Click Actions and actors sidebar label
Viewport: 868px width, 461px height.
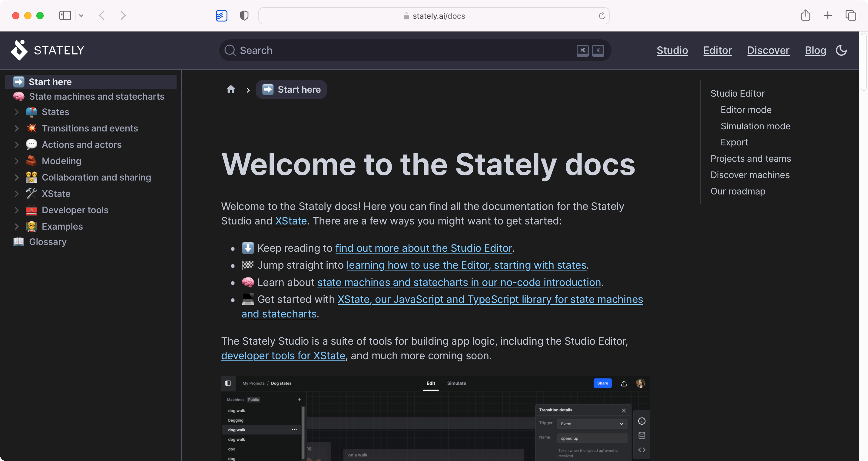pos(81,144)
